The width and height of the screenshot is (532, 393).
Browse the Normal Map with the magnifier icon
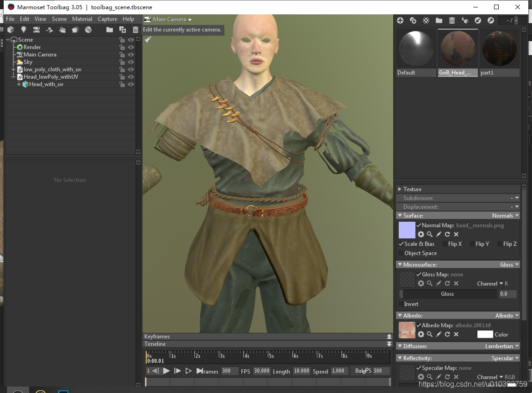pos(430,234)
